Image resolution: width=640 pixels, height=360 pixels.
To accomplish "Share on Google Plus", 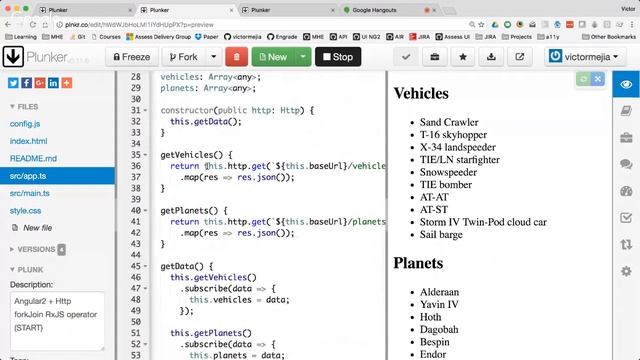I will (x=40, y=83).
